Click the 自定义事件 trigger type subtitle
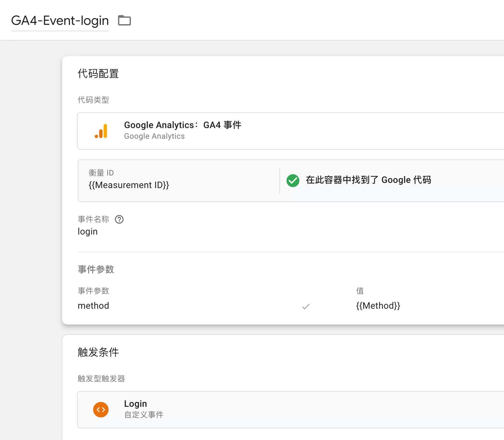504x440 pixels. (x=144, y=415)
